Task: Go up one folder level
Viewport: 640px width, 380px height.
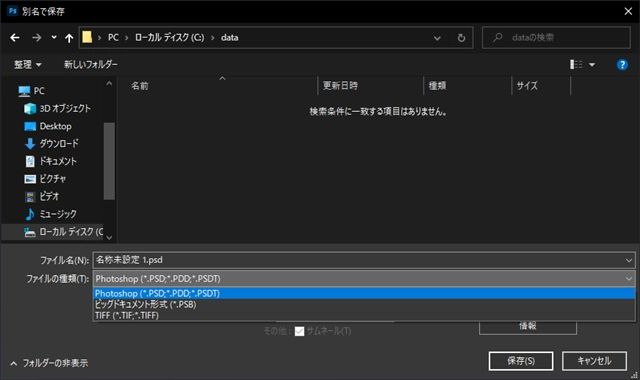Action: click(x=69, y=38)
